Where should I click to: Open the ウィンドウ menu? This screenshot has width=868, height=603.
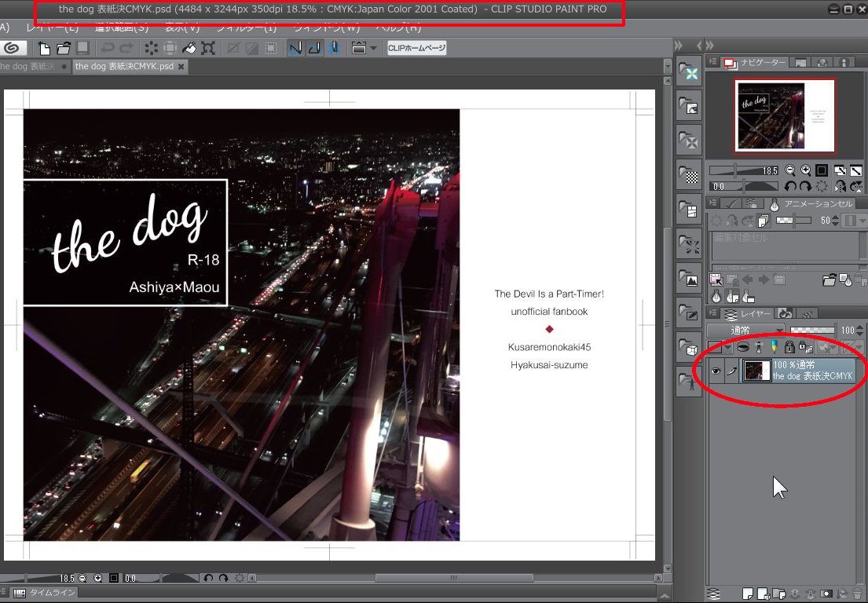coord(326,27)
